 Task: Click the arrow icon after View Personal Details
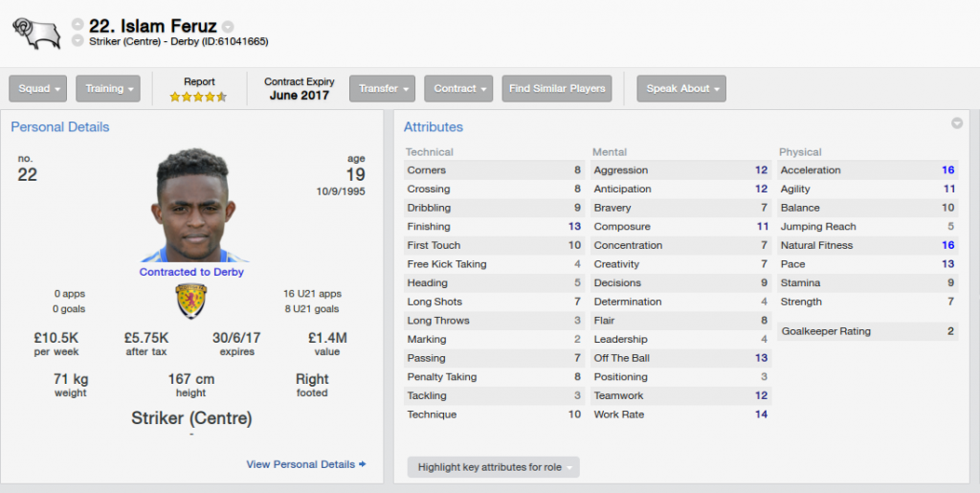click(x=363, y=464)
